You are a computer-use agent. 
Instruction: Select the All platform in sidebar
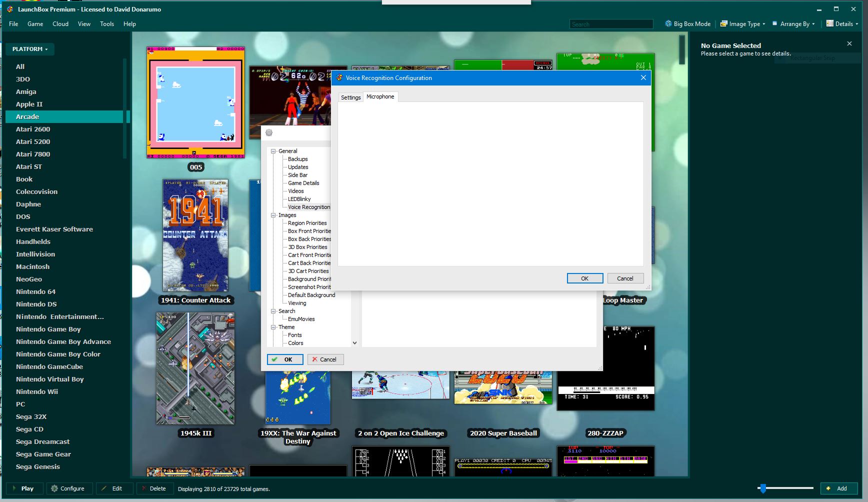[20, 66]
